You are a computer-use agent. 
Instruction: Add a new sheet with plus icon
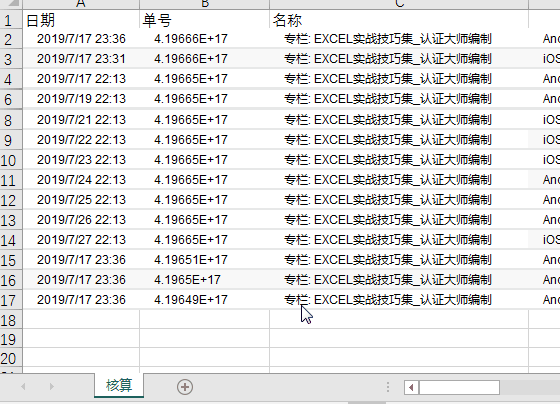point(185,387)
